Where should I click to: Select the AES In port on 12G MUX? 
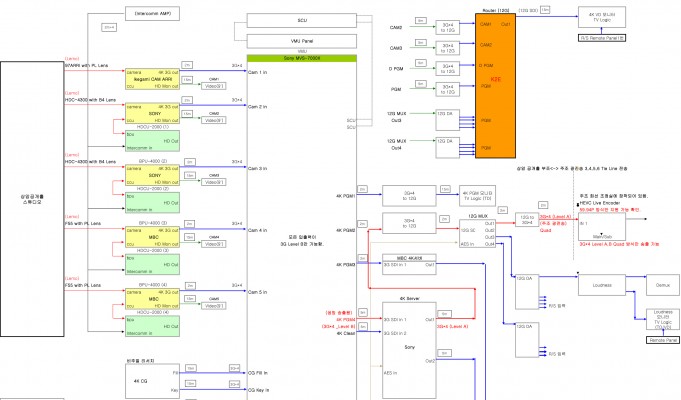pyautogui.click(x=467, y=244)
